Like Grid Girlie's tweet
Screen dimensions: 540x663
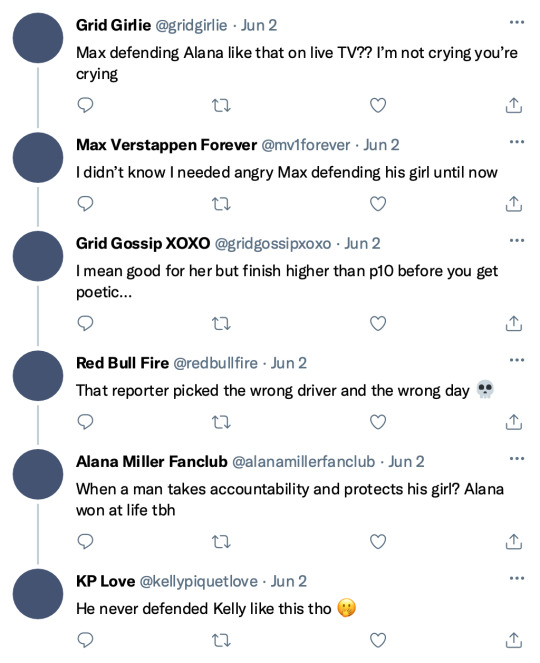point(378,105)
